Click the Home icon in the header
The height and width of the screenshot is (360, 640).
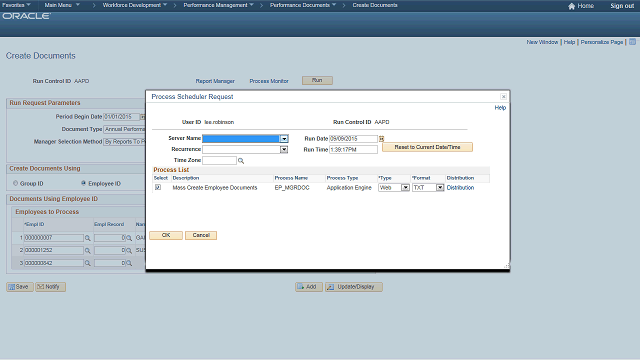(571, 6)
